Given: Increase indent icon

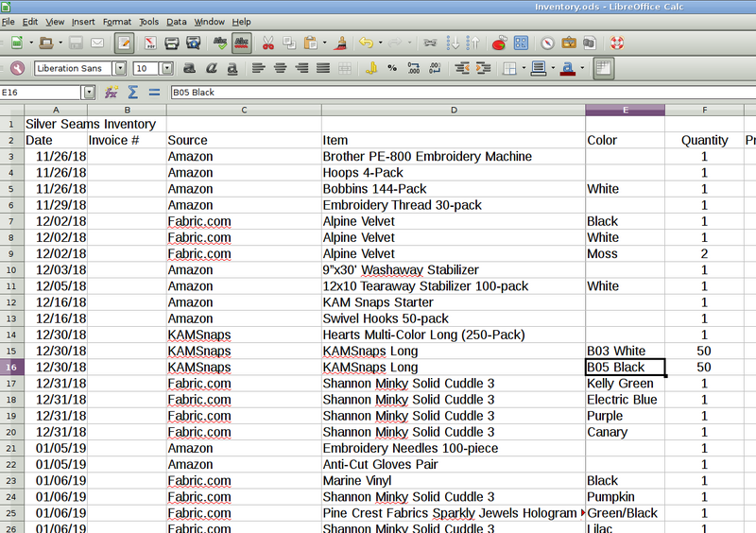Looking at the screenshot, I should 483,68.
